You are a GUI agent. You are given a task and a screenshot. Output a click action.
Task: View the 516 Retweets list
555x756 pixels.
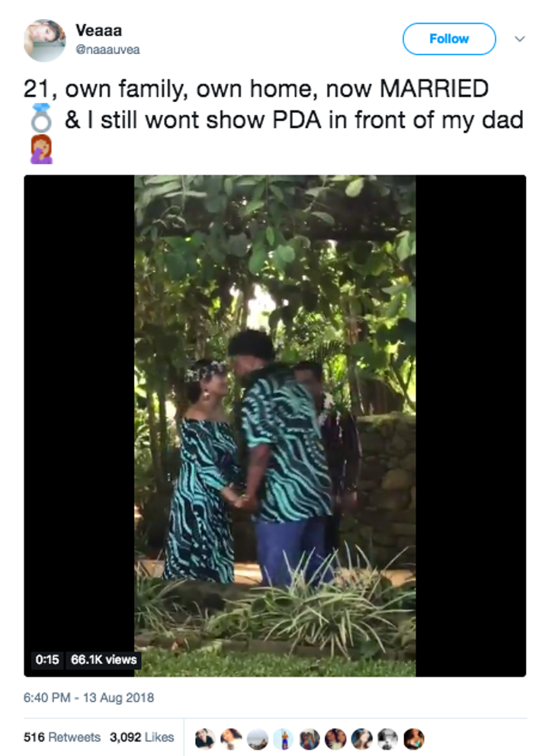(63, 737)
